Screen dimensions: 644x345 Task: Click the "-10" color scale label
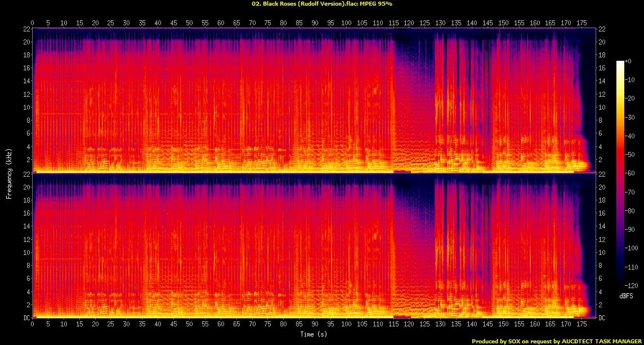(628, 80)
